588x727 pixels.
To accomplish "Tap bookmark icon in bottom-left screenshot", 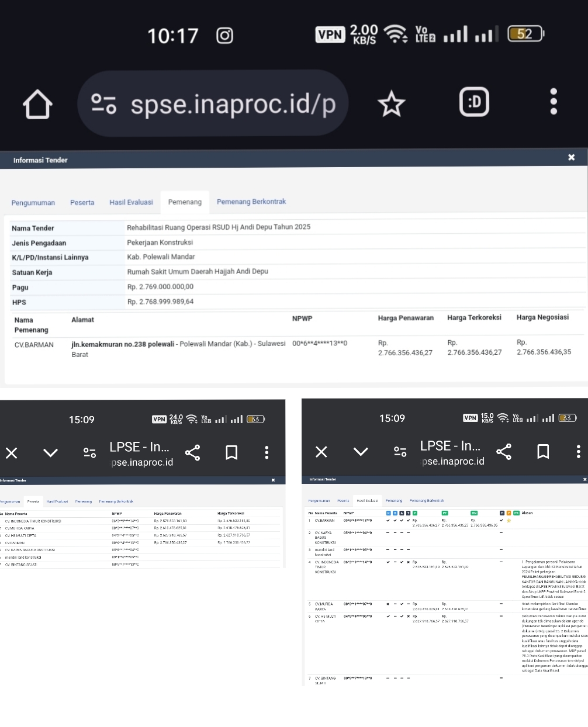I will [x=231, y=452].
